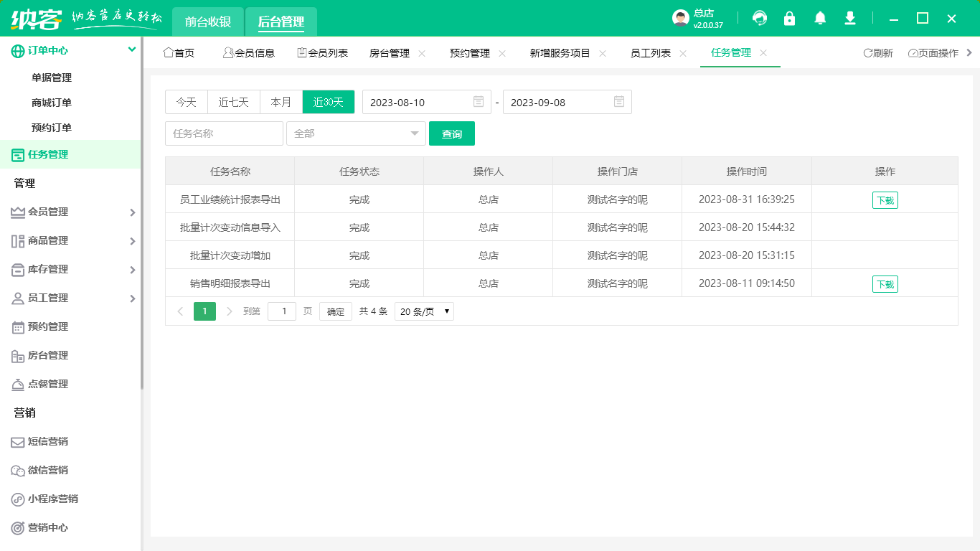The height and width of the screenshot is (551, 980).
Task: Click the 商品管理 grid icon
Action: point(18,240)
